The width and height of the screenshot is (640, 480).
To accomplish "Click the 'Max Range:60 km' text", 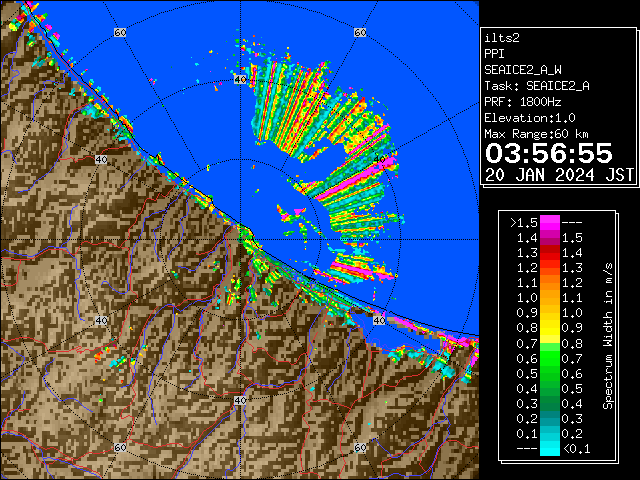I will tap(537, 134).
